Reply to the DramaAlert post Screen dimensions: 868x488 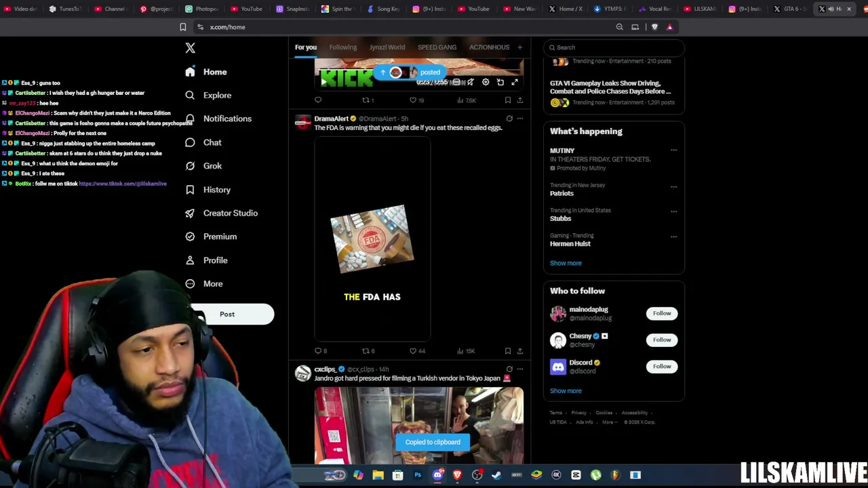point(320,351)
